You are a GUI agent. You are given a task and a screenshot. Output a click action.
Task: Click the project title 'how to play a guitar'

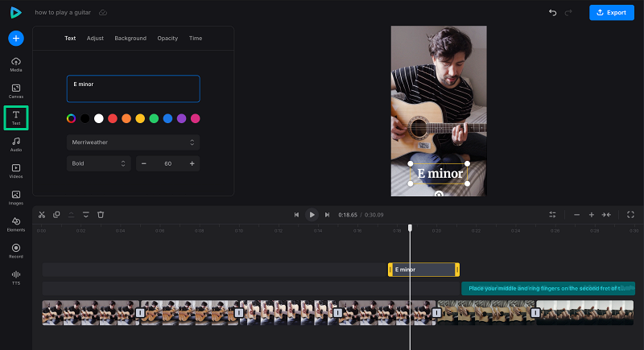click(x=63, y=13)
